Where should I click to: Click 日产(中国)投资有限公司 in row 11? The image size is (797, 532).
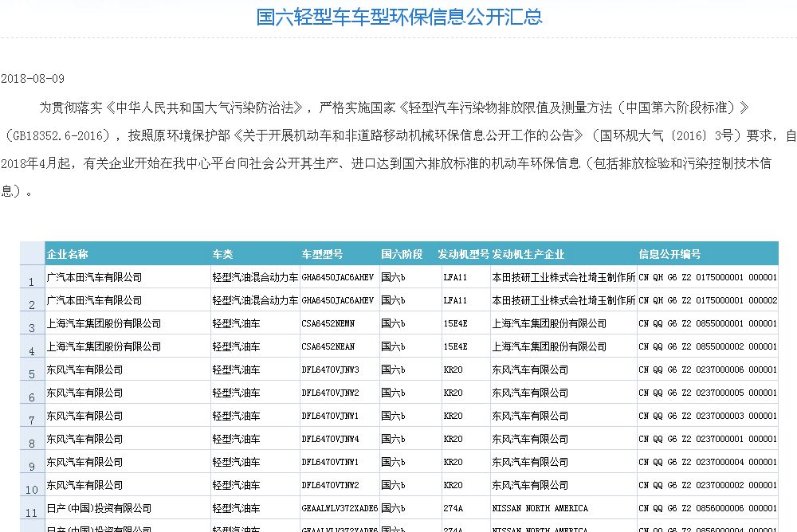99,509
